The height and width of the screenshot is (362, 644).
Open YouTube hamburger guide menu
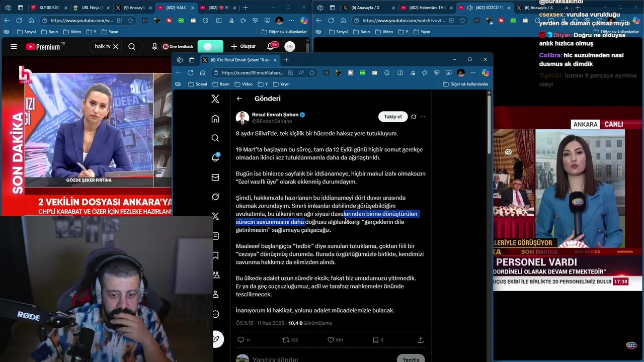(x=14, y=47)
